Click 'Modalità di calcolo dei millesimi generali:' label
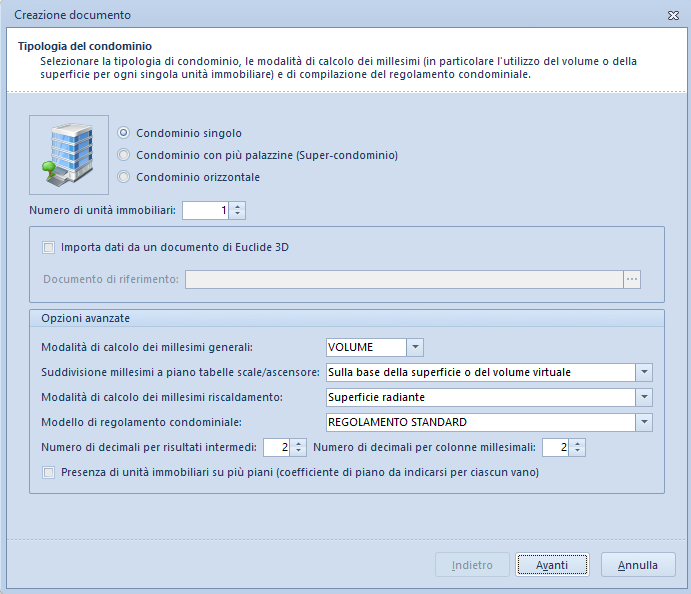This screenshot has width=691, height=594. point(147,347)
